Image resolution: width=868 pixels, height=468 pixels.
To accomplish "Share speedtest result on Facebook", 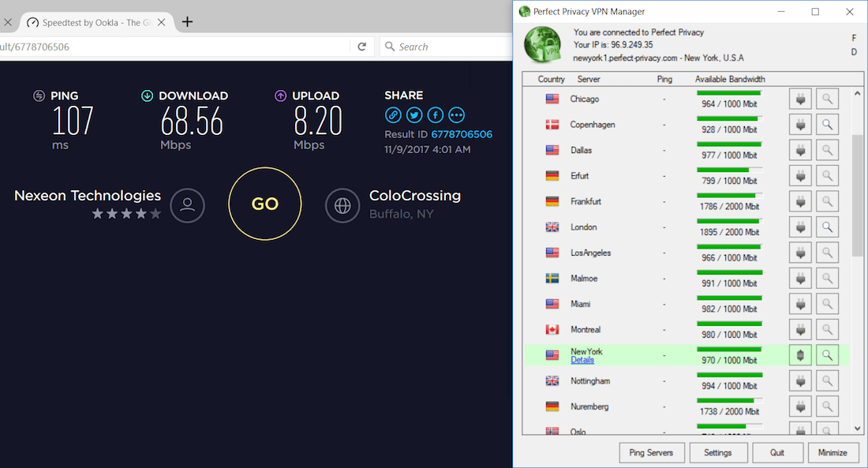I will tap(435, 114).
